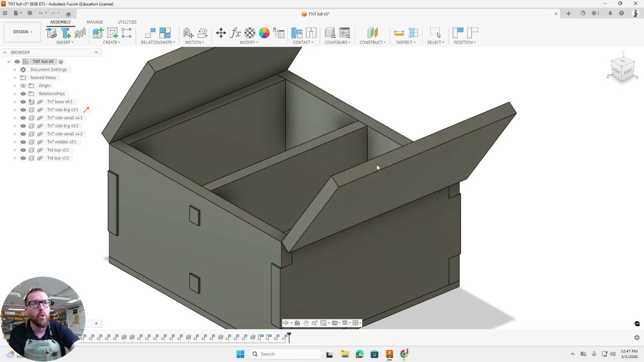Open Change Parameters fx tool
Screen dimensions: 644x362
pos(235,33)
